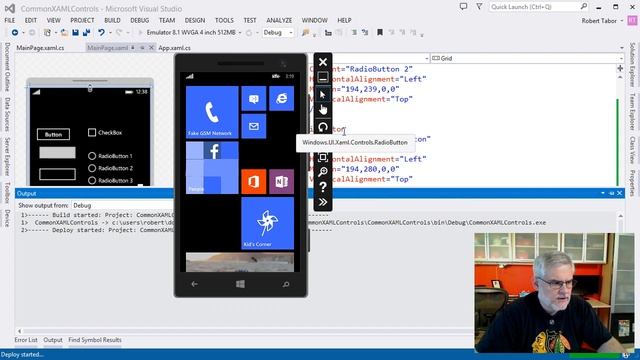Click Output scrollbar up arrow
The image size is (640, 360).
[x=620, y=216]
